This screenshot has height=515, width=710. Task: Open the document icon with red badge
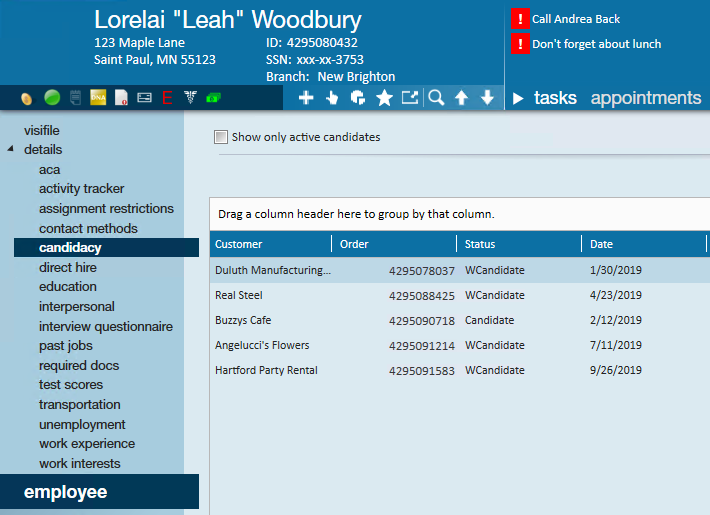tap(121, 97)
